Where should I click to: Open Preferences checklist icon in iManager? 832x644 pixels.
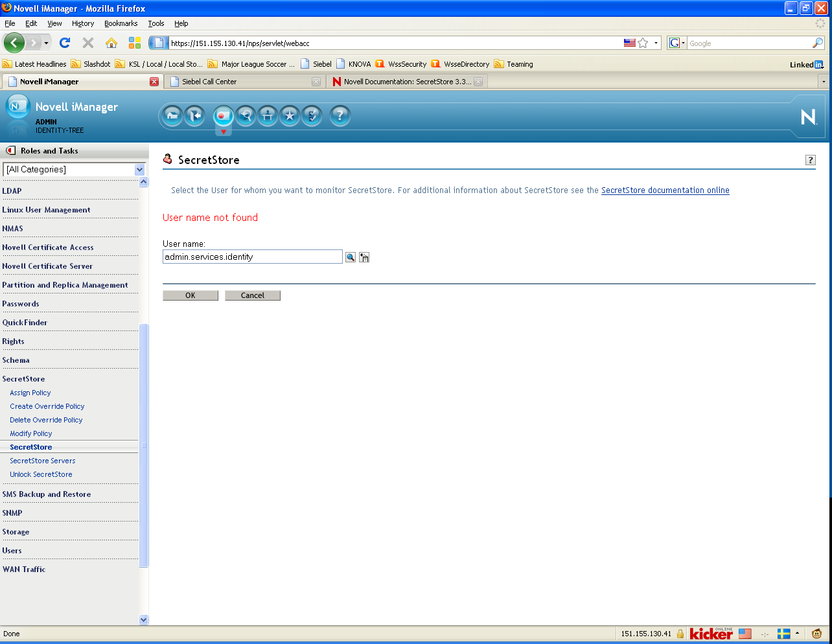click(312, 116)
